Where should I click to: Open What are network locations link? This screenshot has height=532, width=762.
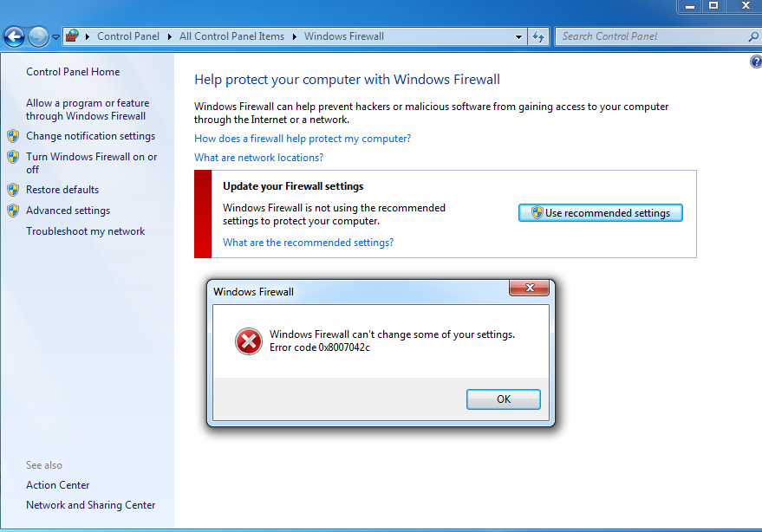258,158
